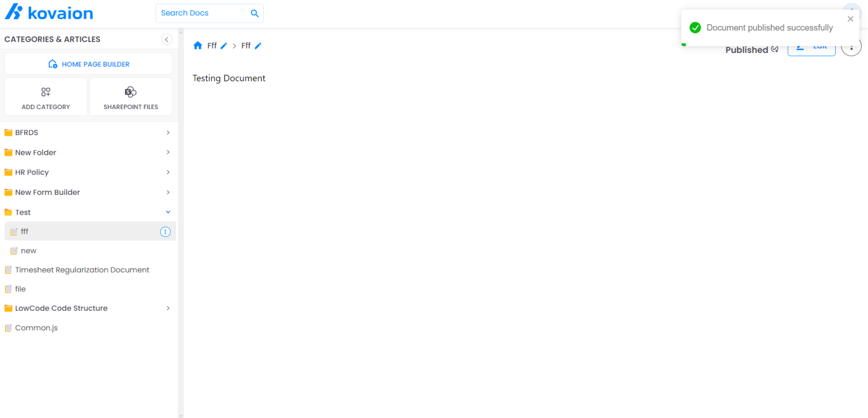Open the document more options menu
Image resolution: width=868 pixels, height=418 pixels.
pos(851,47)
